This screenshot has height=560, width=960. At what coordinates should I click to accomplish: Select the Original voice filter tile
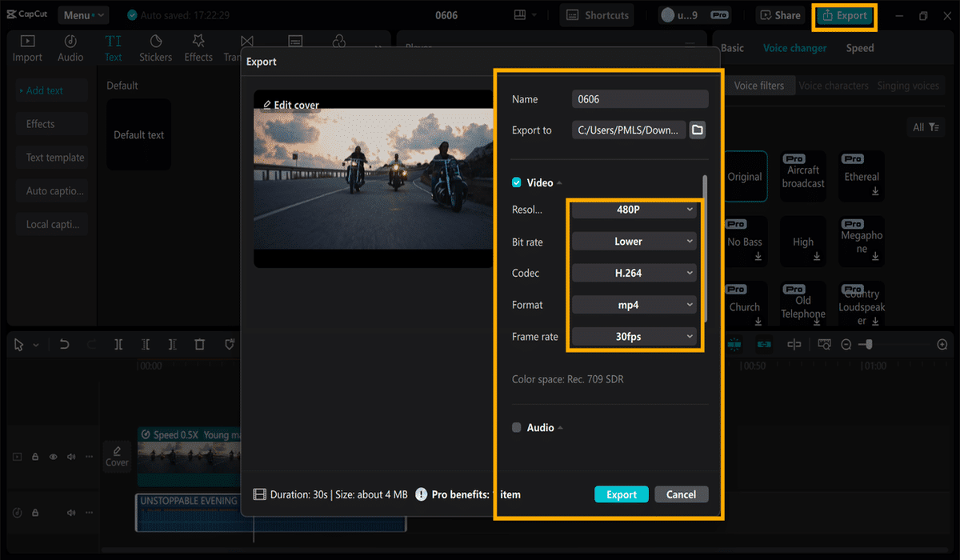[745, 177]
